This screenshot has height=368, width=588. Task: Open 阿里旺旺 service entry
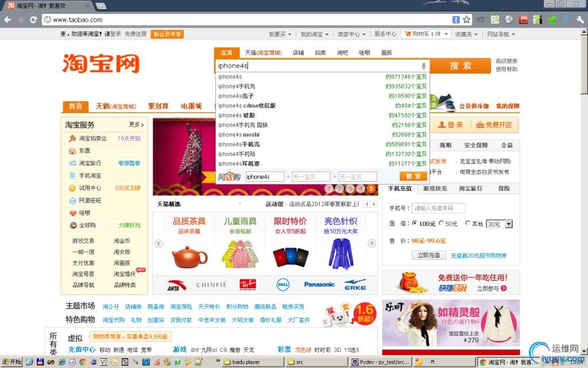(x=90, y=200)
